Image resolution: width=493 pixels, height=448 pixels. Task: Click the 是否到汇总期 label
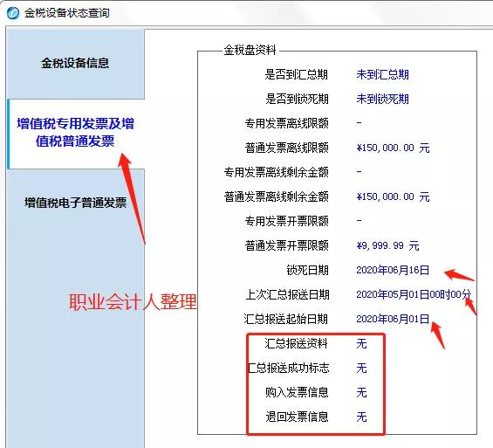(296, 74)
